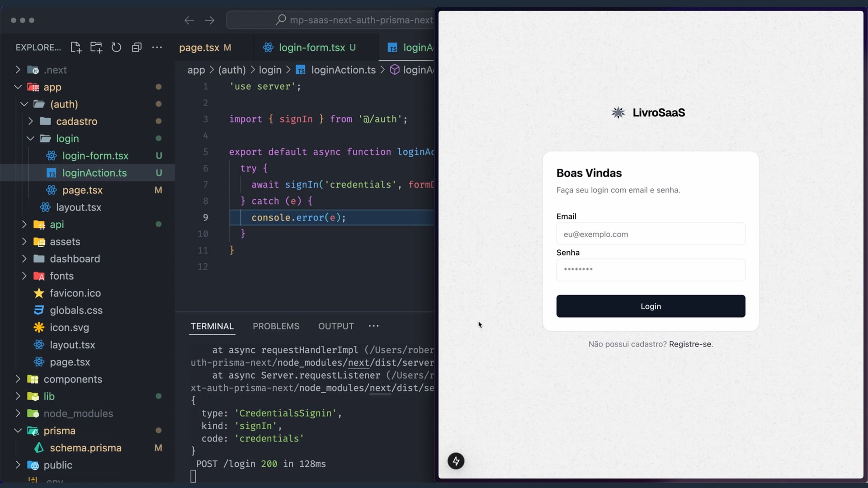Viewport: 868px width, 488px height.
Task: Open schema.prisma in the file tree
Action: click(85, 448)
